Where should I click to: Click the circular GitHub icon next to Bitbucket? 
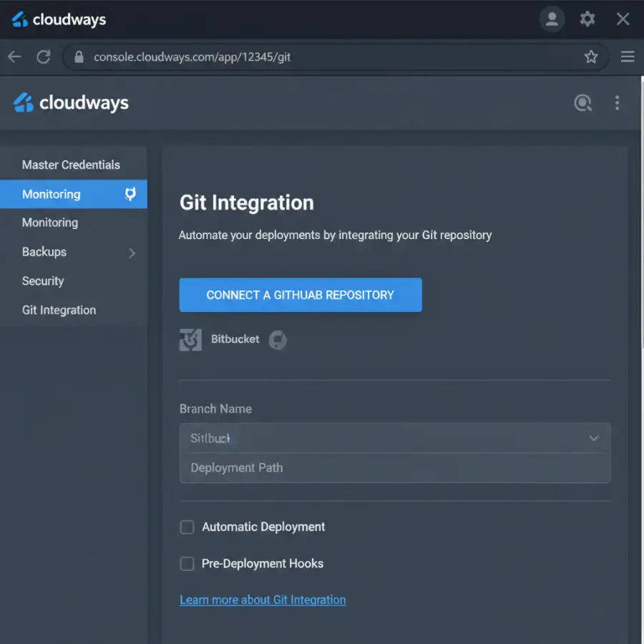click(x=278, y=340)
